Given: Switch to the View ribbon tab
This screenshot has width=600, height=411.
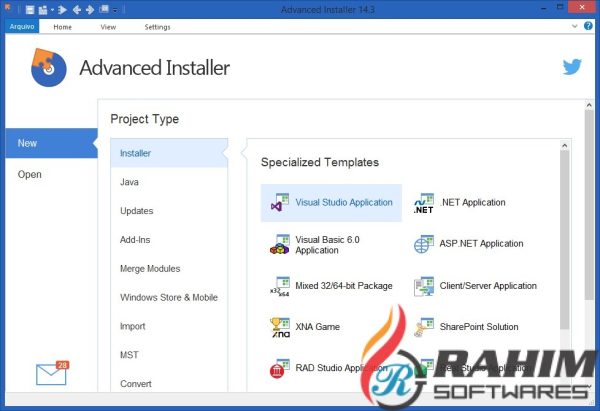Looking at the screenshot, I should (x=108, y=27).
